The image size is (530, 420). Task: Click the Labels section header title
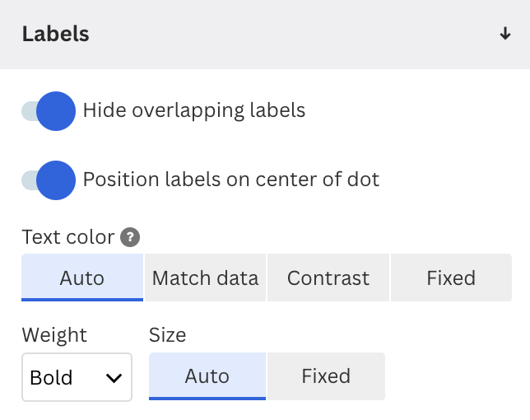click(56, 34)
